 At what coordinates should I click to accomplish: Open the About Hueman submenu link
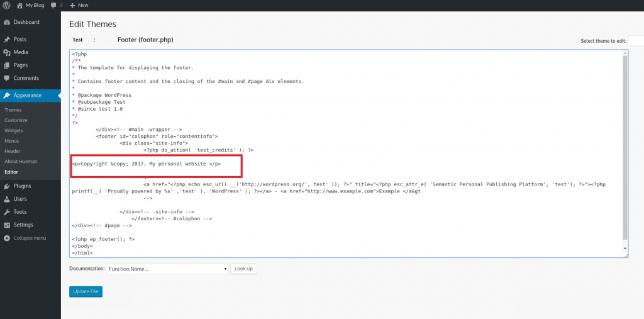[x=21, y=162]
